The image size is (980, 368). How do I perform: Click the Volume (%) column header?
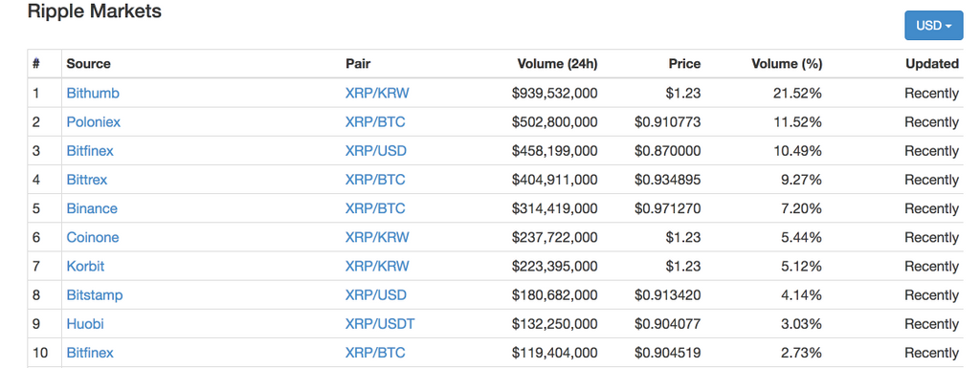pos(787,64)
